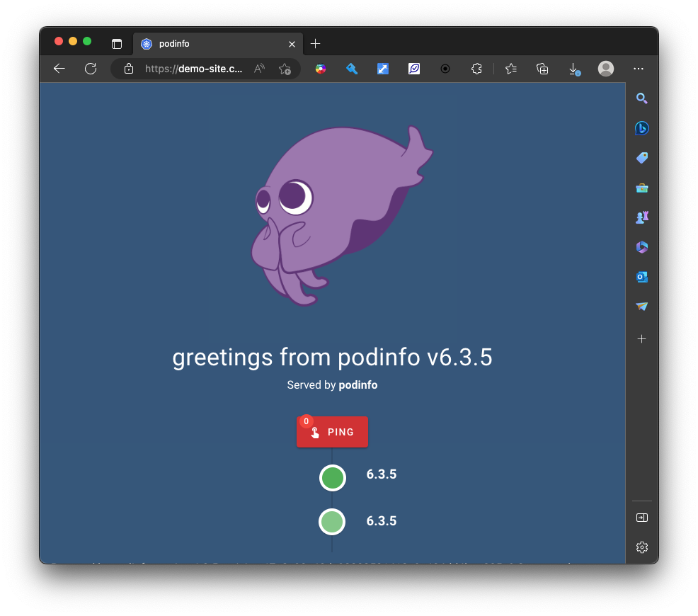Open a new browser tab
The height and width of the screenshot is (616, 698).
[x=316, y=44]
